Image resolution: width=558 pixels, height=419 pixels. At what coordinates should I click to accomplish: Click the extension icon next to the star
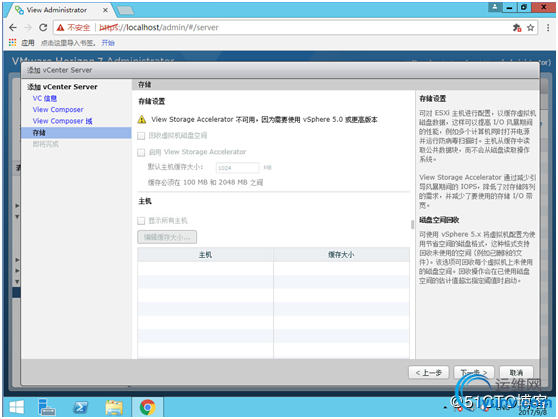(x=517, y=27)
